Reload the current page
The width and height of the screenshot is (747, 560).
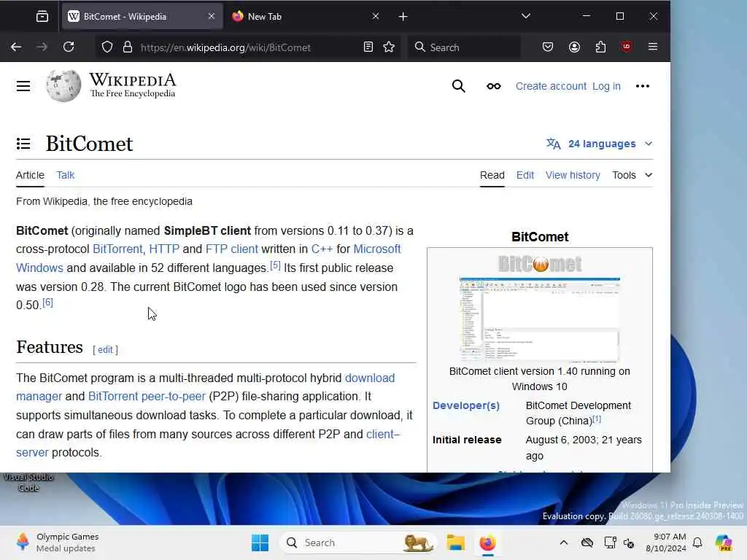point(69,47)
